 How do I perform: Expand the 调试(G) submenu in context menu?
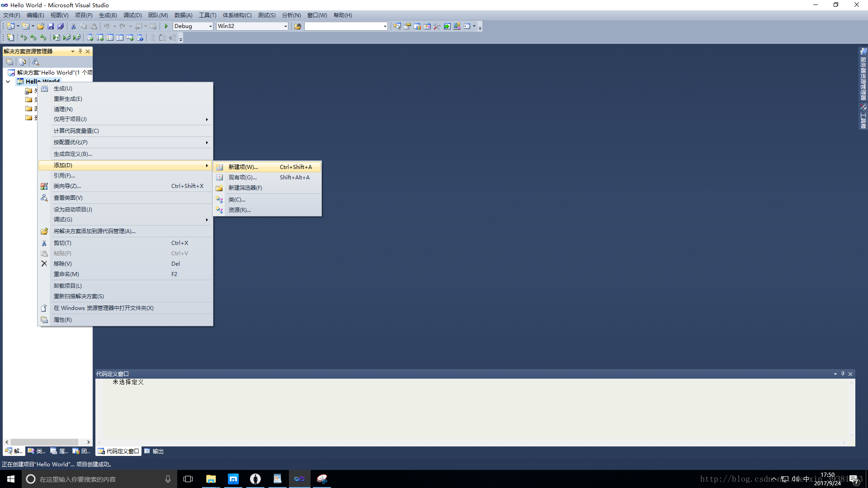(x=126, y=220)
